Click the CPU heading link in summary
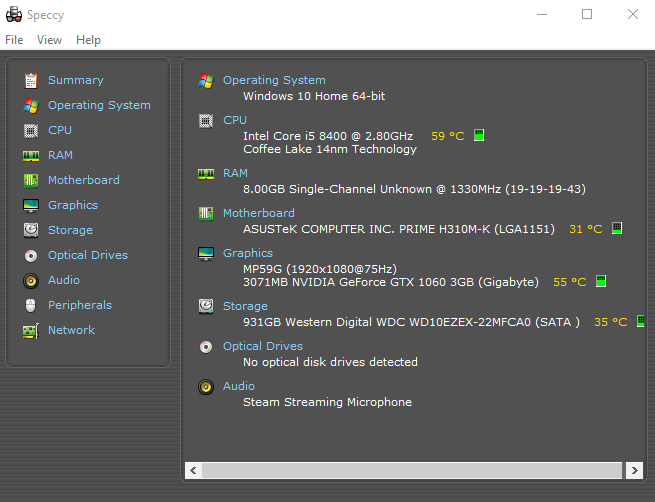The width and height of the screenshot is (655, 502). point(235,120)
